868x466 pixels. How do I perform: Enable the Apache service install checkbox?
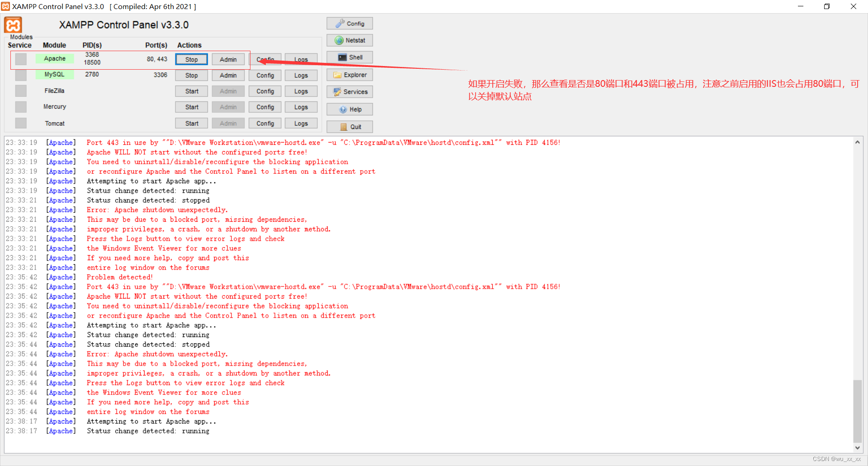tap(20, 59)
